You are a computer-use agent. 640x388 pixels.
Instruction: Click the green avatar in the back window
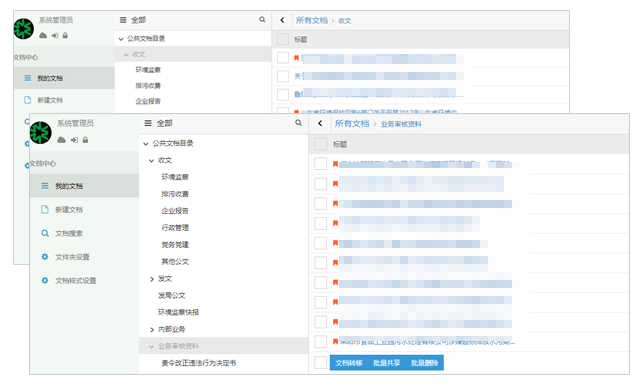23,29
